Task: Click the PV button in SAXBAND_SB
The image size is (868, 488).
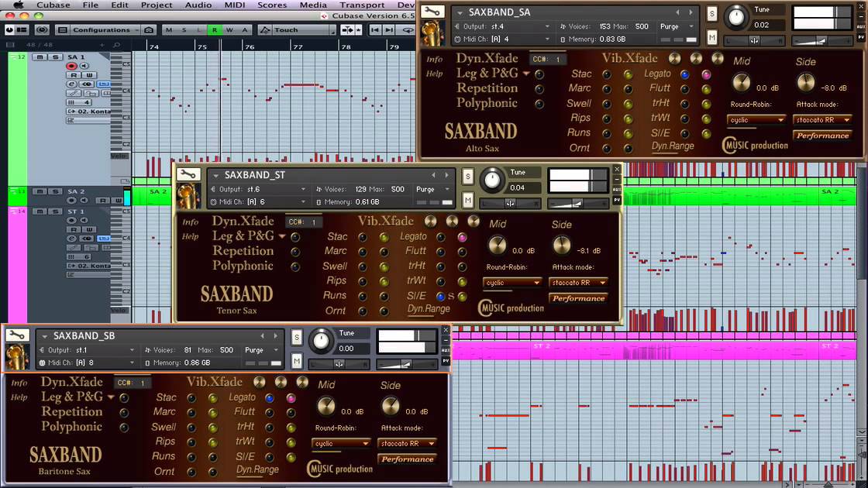Action: click(446, 361)
